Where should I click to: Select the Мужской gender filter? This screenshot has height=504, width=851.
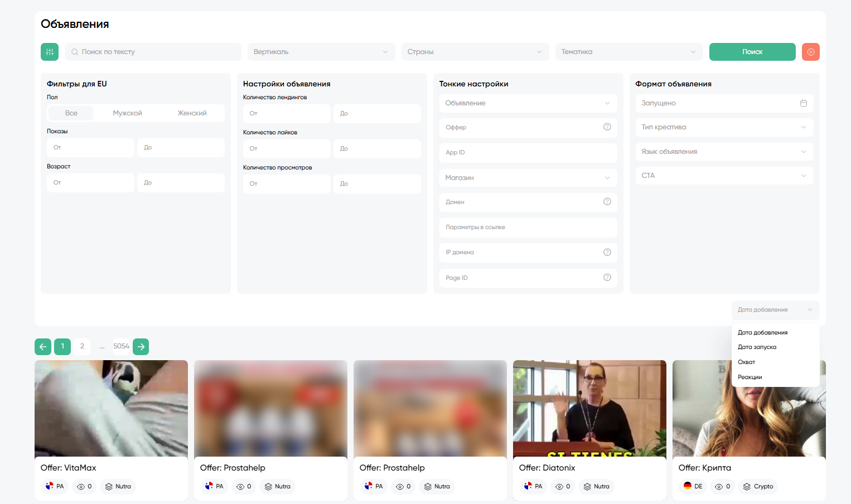[x=127, y=113]
